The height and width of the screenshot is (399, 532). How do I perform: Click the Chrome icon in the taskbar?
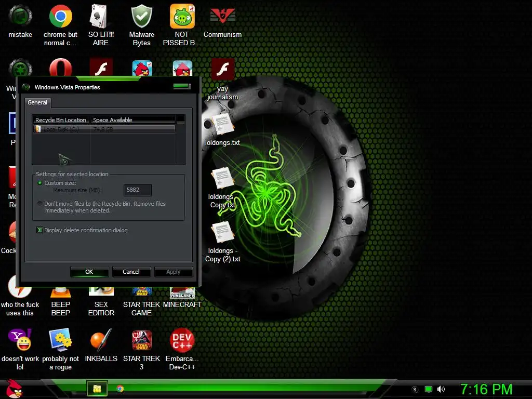[120, 389]
